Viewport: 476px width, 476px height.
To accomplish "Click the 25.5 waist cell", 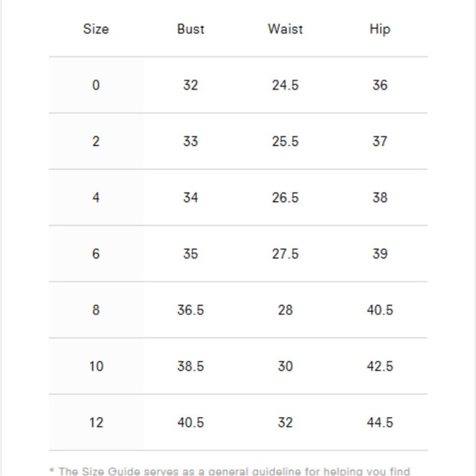I will 285,141.
